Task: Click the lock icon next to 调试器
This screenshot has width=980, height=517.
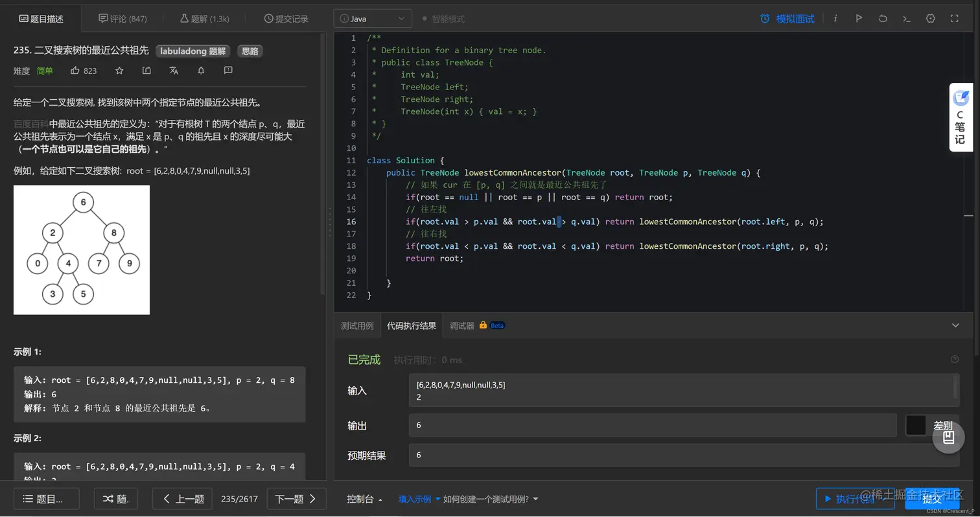Action: pyautogui.click(x=483, y=325)
